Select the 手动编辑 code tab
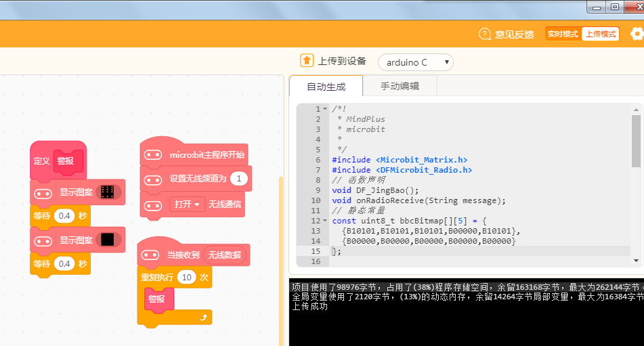The width and height of the screenshot is (644, 346). pos(400,86)
